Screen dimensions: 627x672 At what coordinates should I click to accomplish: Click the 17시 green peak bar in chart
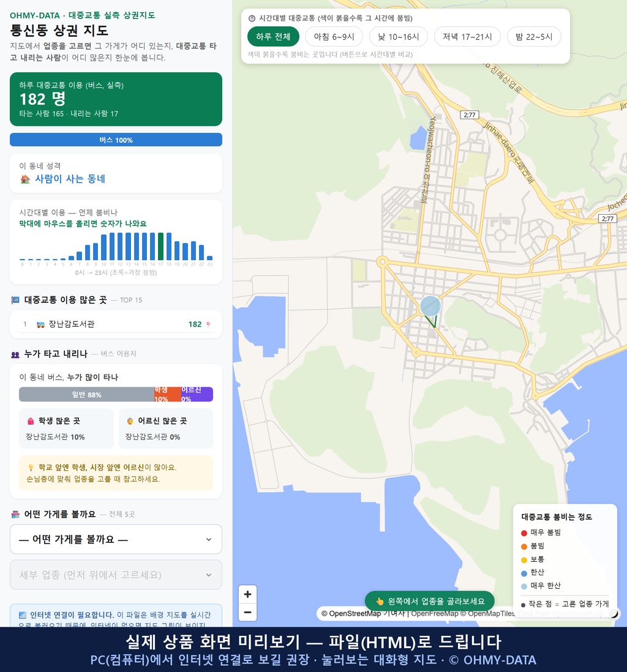pyautogui.click(x=161, y=247)
